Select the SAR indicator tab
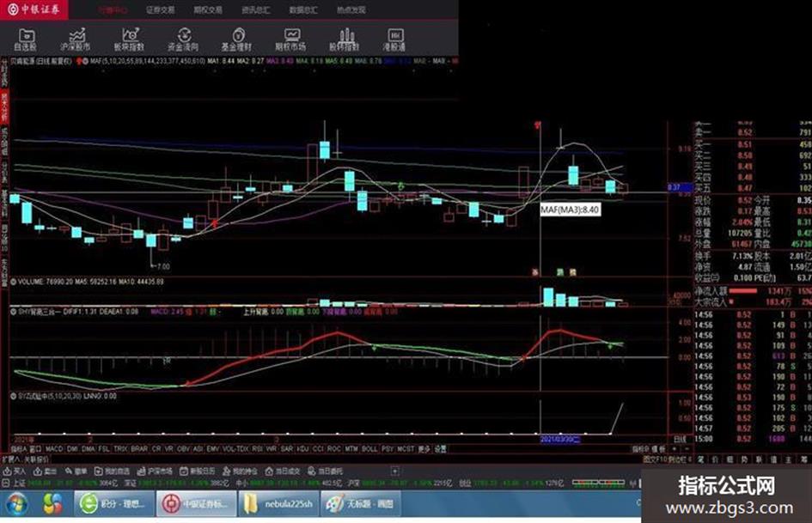 coord(287,449)
